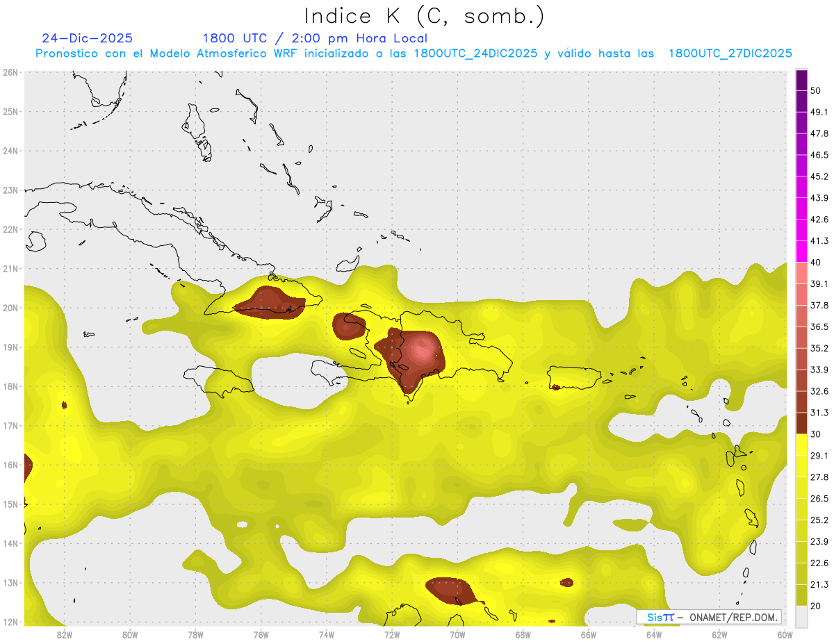Click the brown patch near 13N 70W

pos(450,591)
